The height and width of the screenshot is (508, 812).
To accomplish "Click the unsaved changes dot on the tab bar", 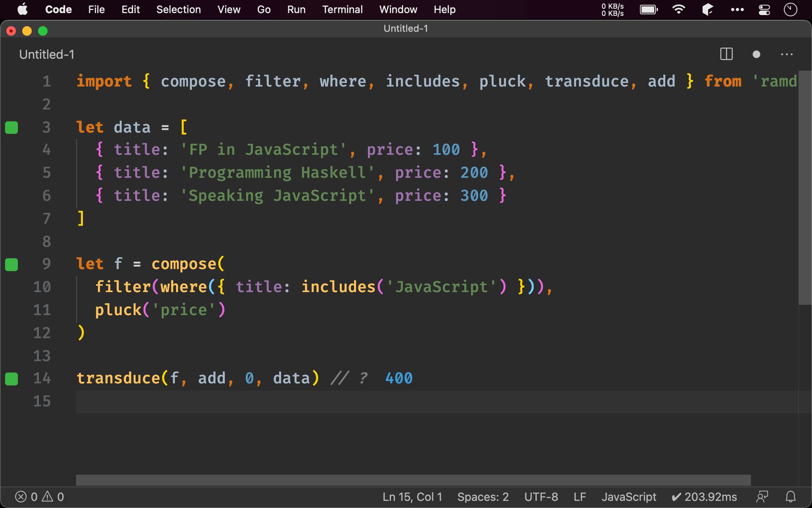I will (756, 54).
